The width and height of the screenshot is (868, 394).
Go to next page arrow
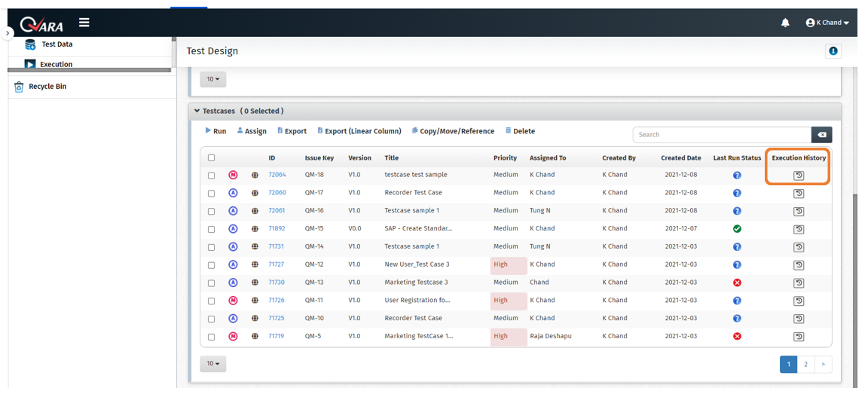click(823, 364)
